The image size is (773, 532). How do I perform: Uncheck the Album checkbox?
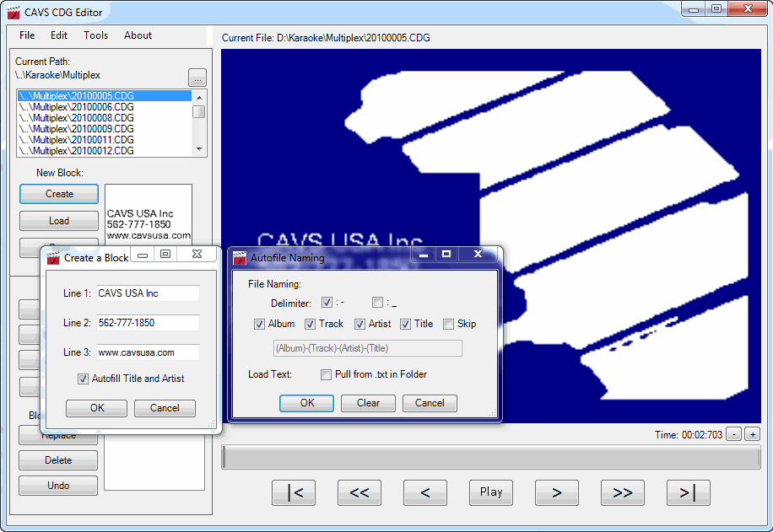click(x=259, y=324)
